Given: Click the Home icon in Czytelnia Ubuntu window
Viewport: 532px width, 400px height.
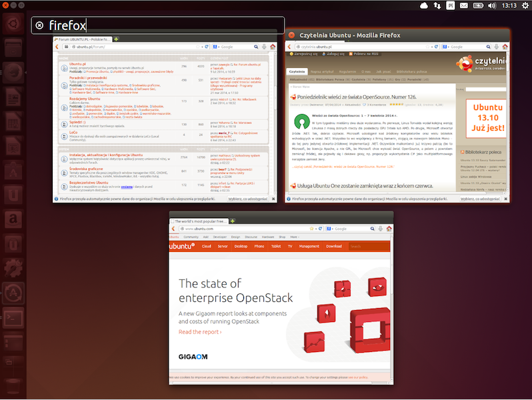Looking at the screenshot, I should [505, 47].
